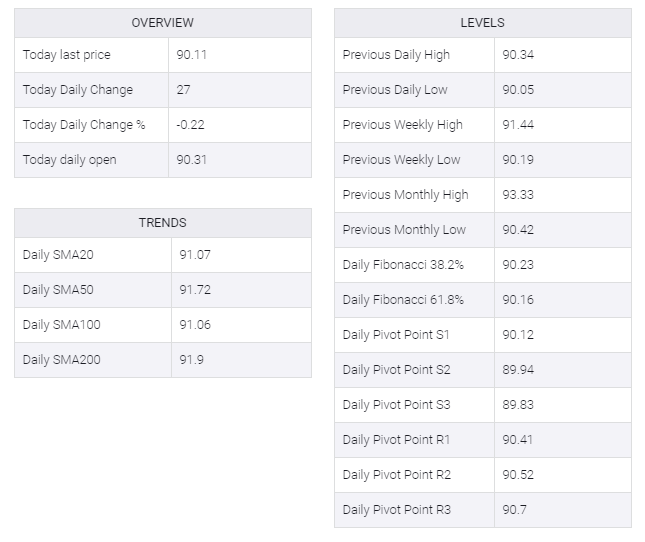Click the Daily Fibonacci 61.8% value
Viewport: 645px width, 542px height.
click(518, 300)
